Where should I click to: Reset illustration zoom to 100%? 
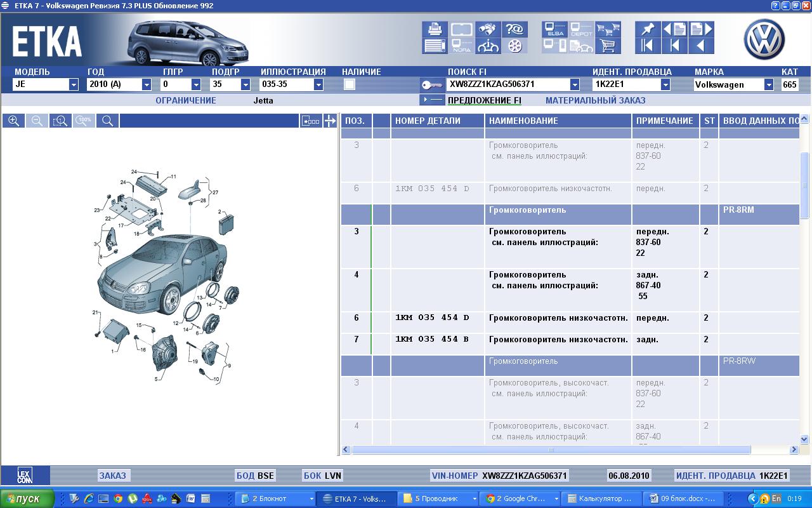(x=84, y=121)
